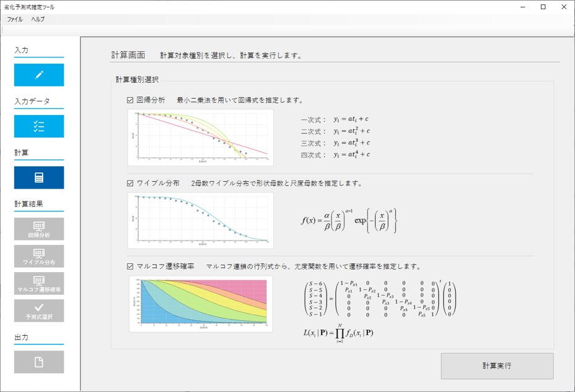Click the 出力 document button

(39, 362)
